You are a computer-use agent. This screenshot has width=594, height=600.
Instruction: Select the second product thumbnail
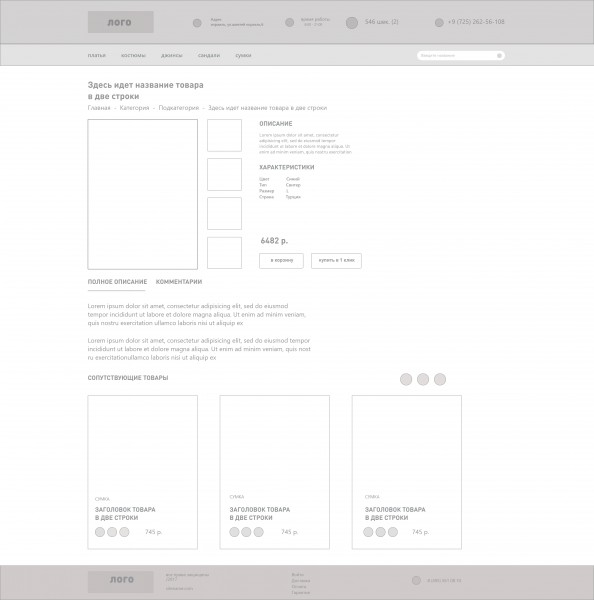[x=224, y=174]
